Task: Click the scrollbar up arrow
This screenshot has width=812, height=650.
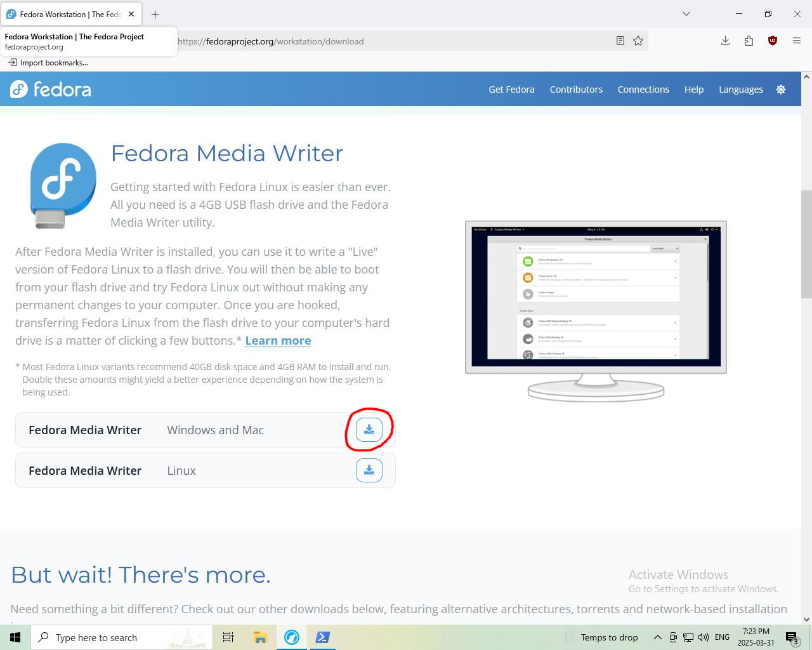Action: (x=806, y=77)
